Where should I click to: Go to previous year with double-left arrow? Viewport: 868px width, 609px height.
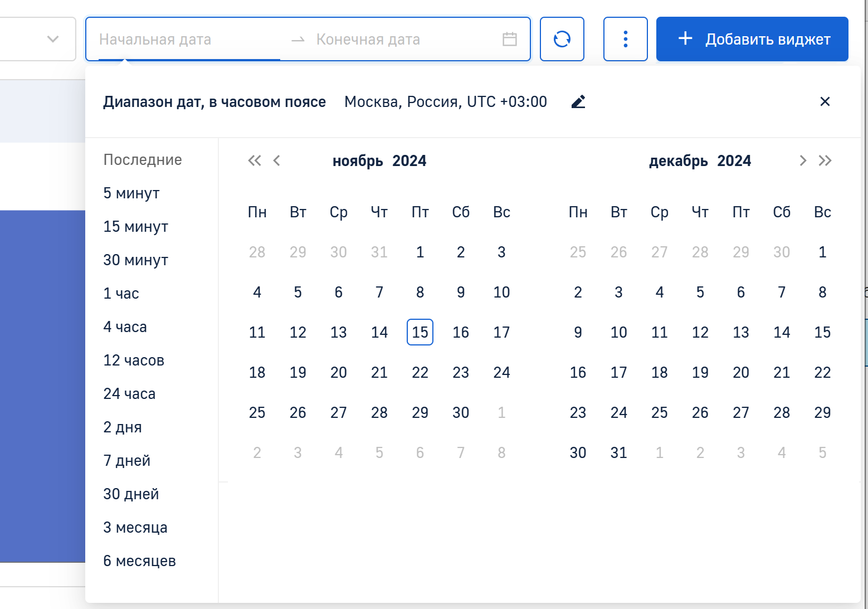[x=254, y=161]
